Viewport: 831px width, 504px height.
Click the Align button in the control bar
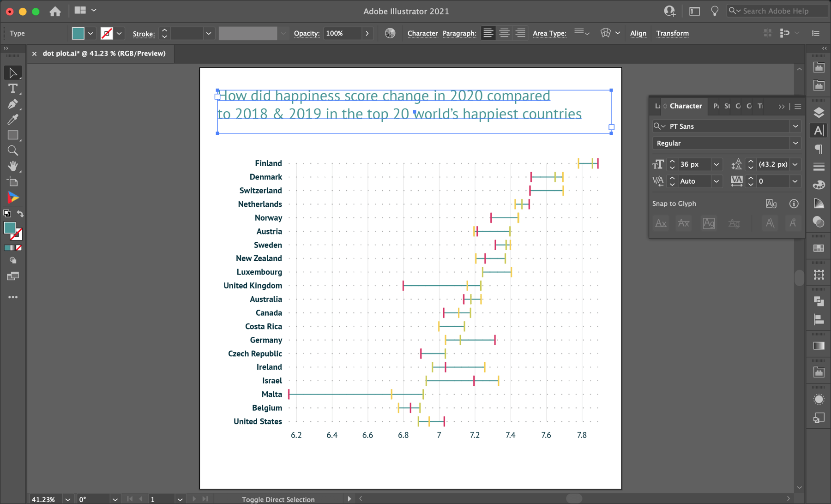tap(638, 33)
